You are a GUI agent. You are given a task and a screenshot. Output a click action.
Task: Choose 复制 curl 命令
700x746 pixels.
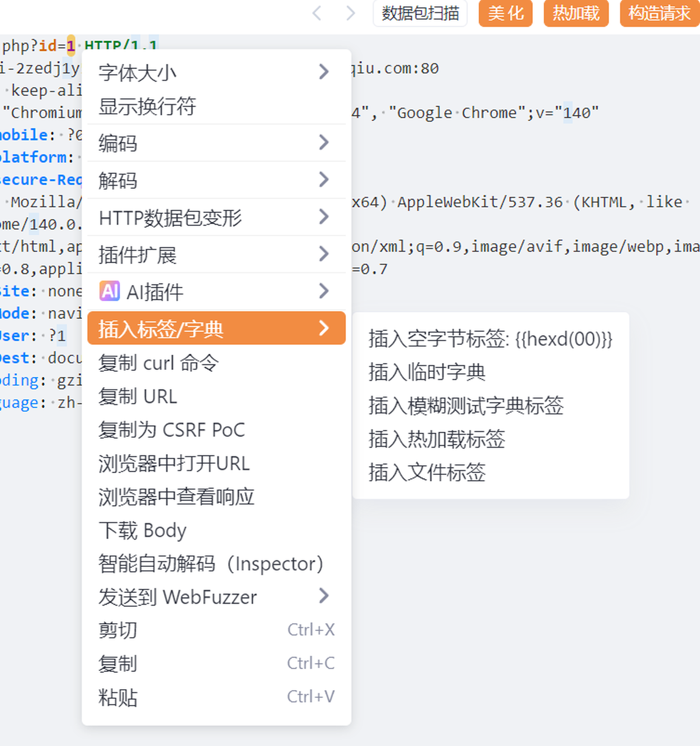coord(158,363)
